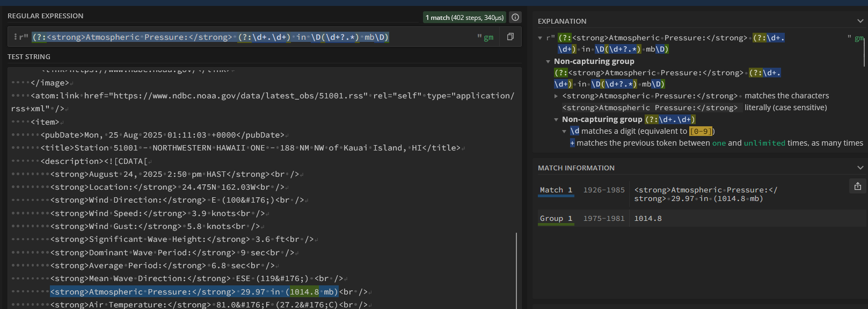Image resolution: width=868 pixels, height=309 pixels.
Task: Click the export matches icon
Action: (858, 186)
